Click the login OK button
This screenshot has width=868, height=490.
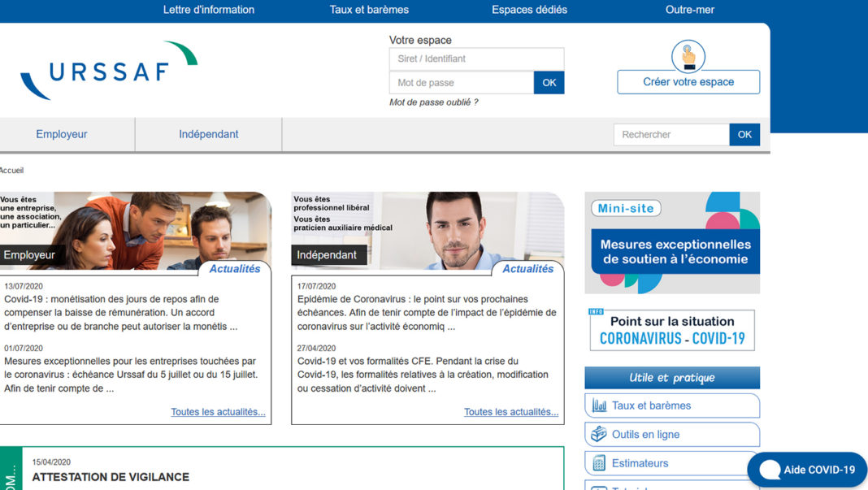click(x=549, y=83)
